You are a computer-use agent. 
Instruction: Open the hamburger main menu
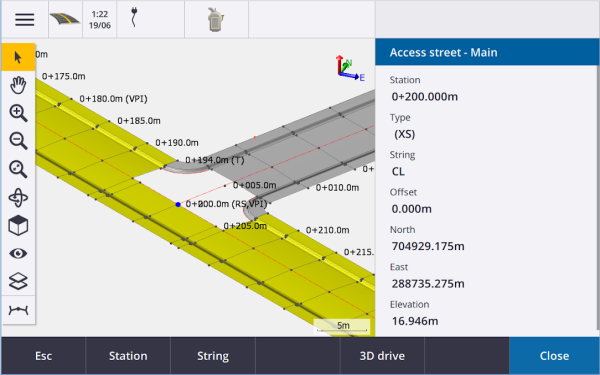click(25, 20)
